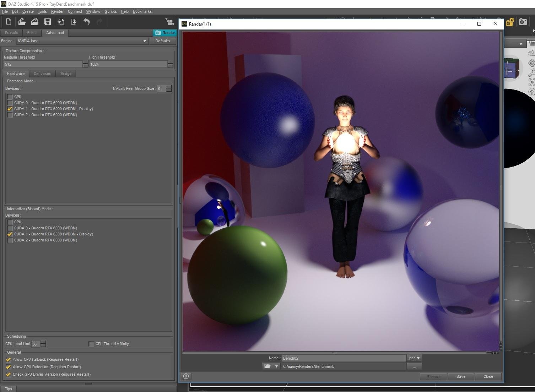Enable CUDA 0 Quadro RTX 6000 in Photoreal Mode
The image size is (535, 392).
coord(10,103)
